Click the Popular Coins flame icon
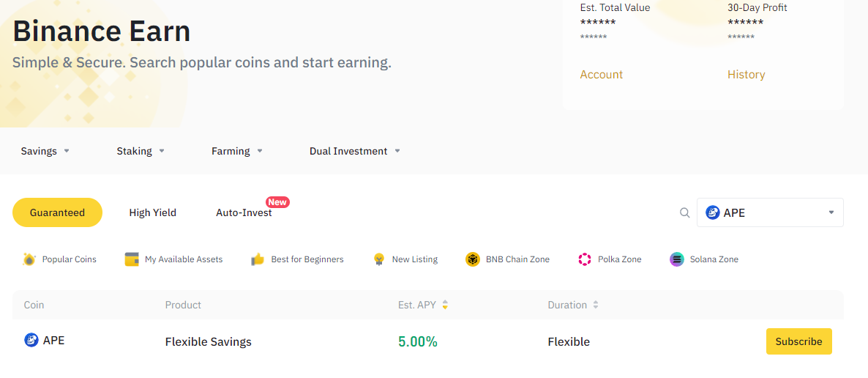Image resolution: width=868 pixels, height=378 pixels. pyautogui.click(x=29, y=259)
